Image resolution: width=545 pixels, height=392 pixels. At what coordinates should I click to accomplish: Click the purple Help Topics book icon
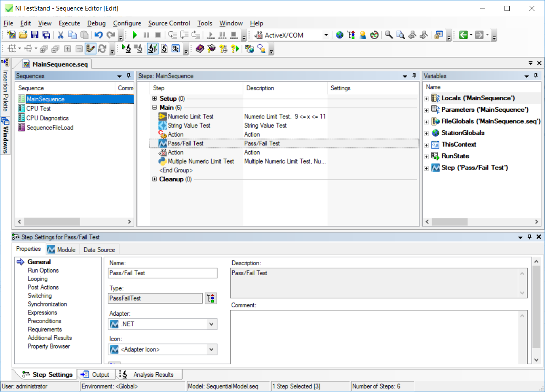200,49
